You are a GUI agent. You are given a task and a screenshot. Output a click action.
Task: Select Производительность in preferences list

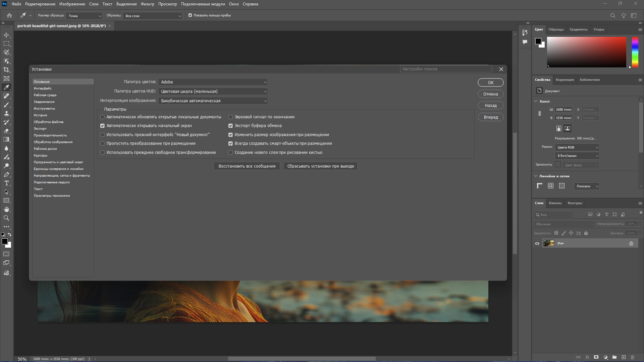(x=50, y=135)
